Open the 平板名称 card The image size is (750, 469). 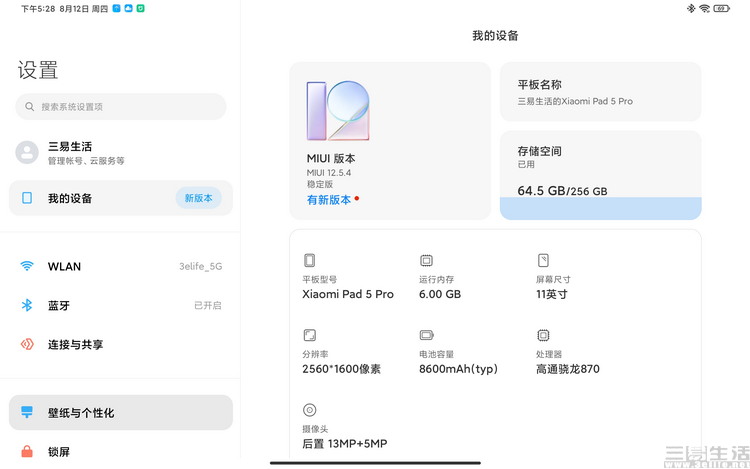(600, 92)
